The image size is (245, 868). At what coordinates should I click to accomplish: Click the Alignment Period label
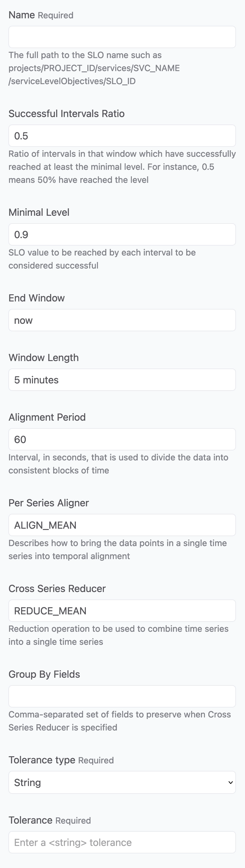pyautogui.click(x=47, y=417)
